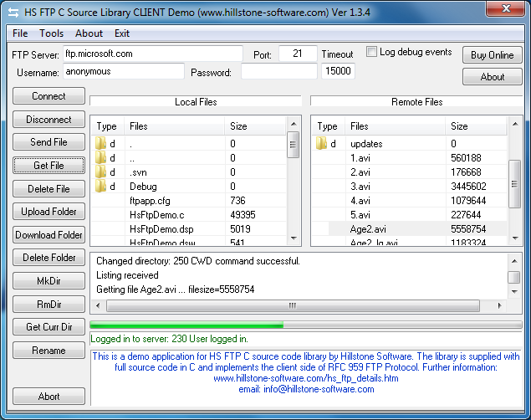The image size is (531, 420).
Task: Click the Port input field
Action: point(298,54)
